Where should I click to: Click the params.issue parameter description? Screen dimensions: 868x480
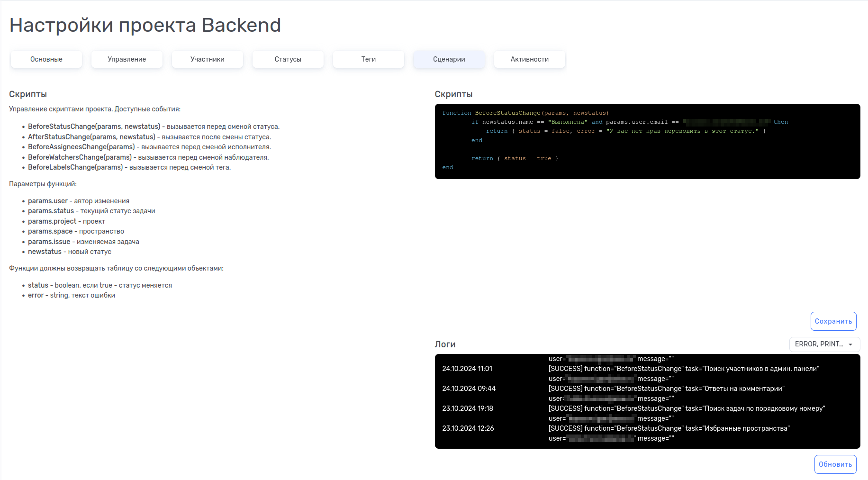83,242
